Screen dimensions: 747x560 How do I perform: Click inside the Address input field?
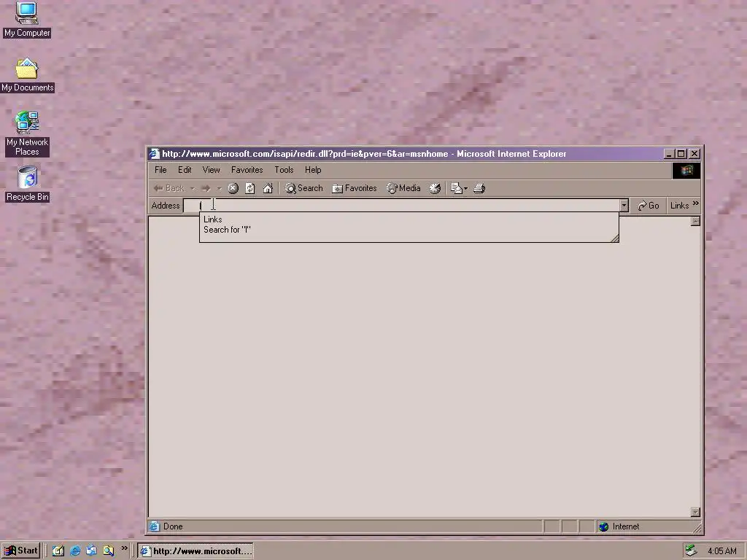point(402,206)
